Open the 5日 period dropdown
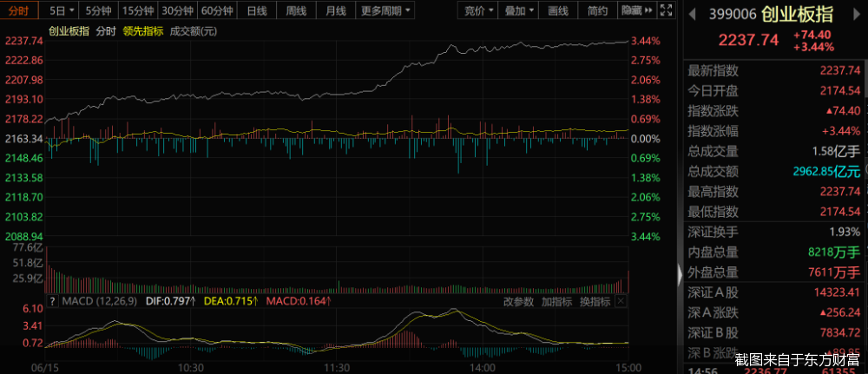868x374 pixels. pos(62,11)
